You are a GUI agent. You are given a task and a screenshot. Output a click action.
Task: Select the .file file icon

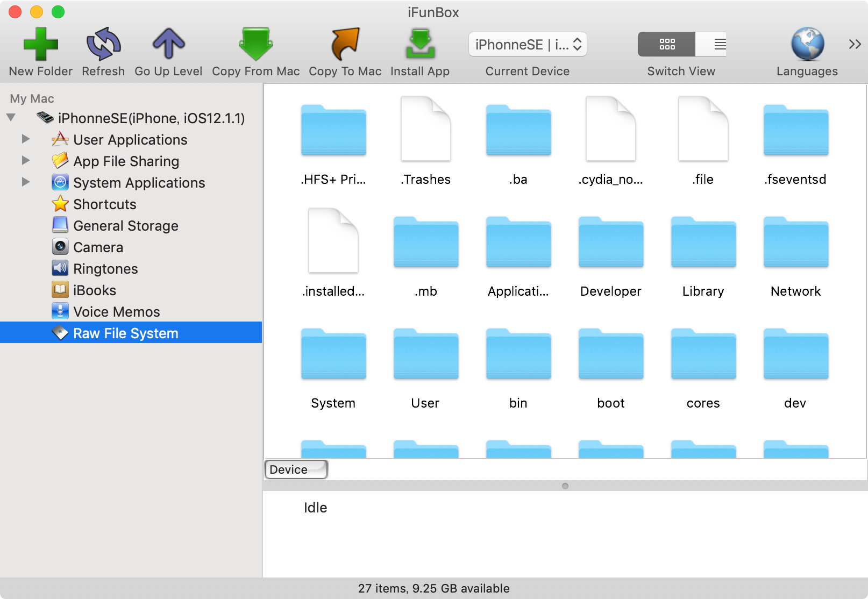703,129
